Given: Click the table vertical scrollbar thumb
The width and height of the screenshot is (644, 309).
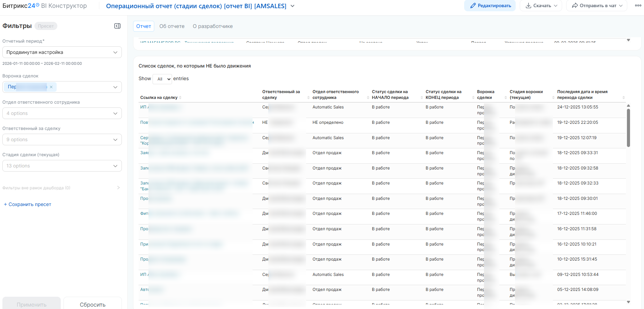Looking at the screenshot, I should pos(628,128).
